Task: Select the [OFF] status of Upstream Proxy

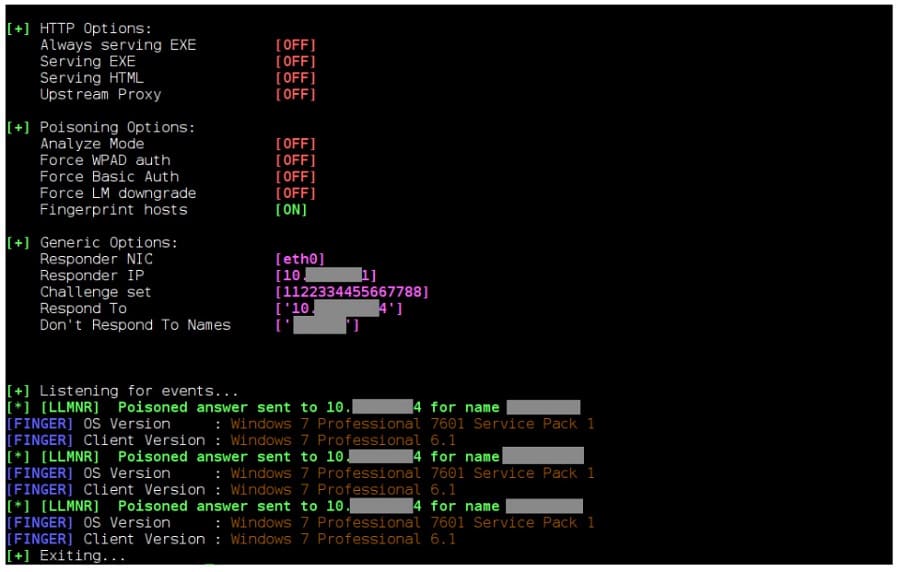Action: (x=295, y=95)
